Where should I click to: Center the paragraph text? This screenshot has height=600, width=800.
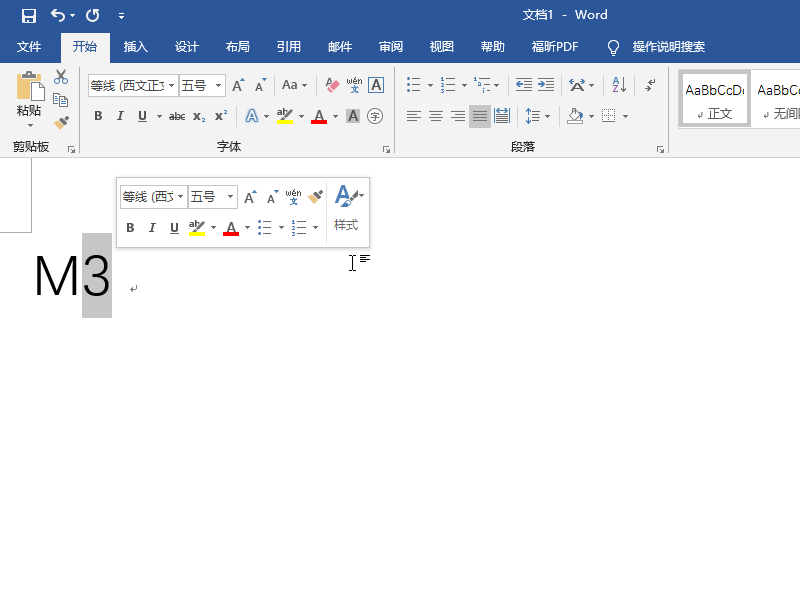436,116
